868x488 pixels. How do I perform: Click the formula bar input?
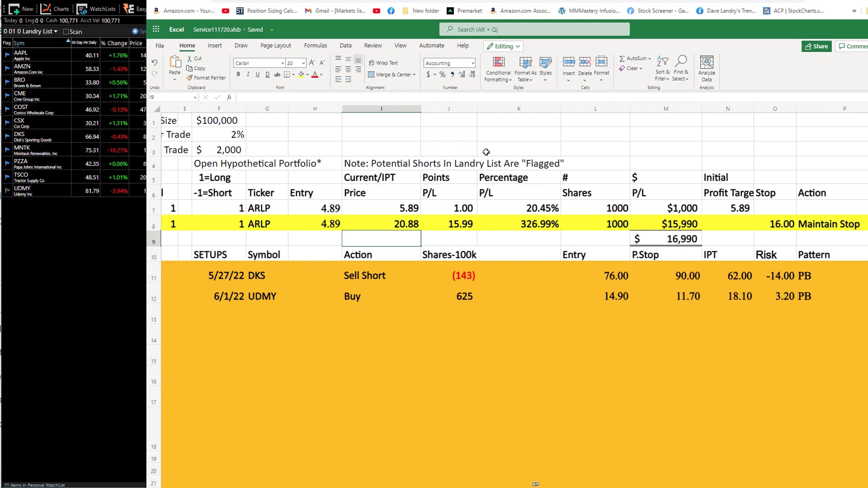point(552,97)
